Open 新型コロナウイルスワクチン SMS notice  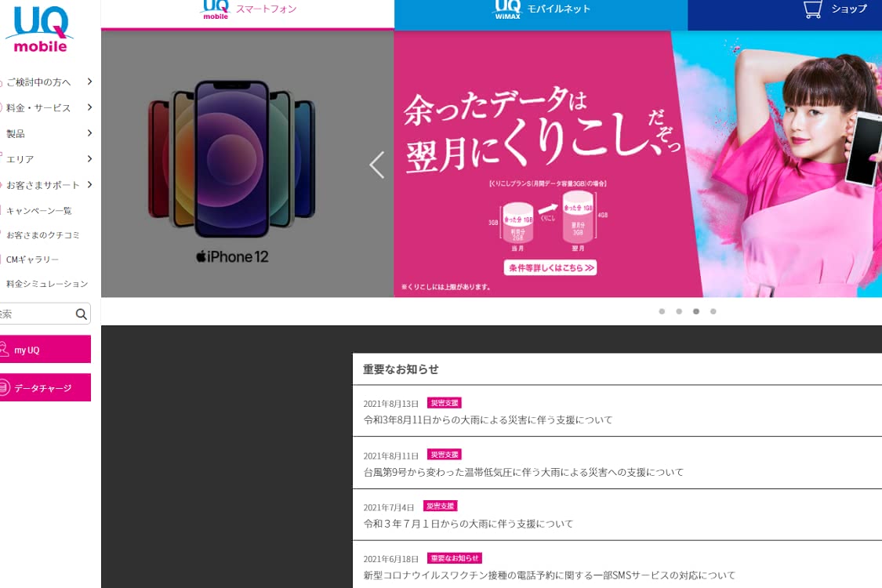tap(549, 575)
